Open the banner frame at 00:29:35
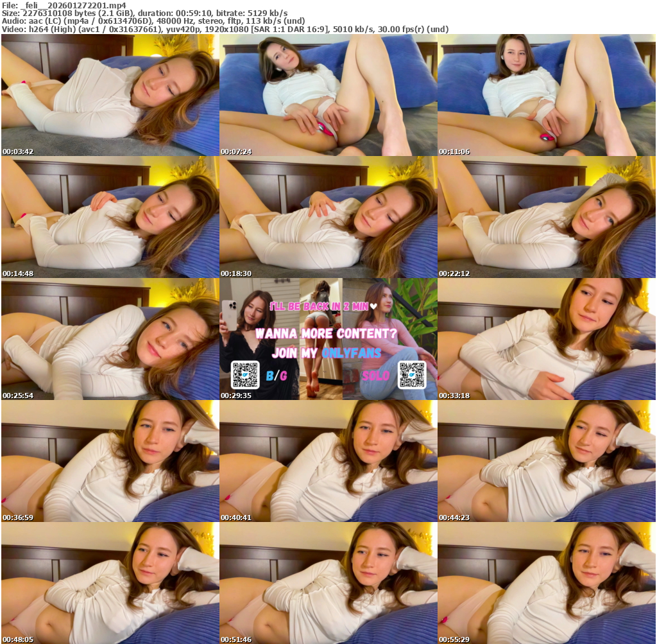 328,339
